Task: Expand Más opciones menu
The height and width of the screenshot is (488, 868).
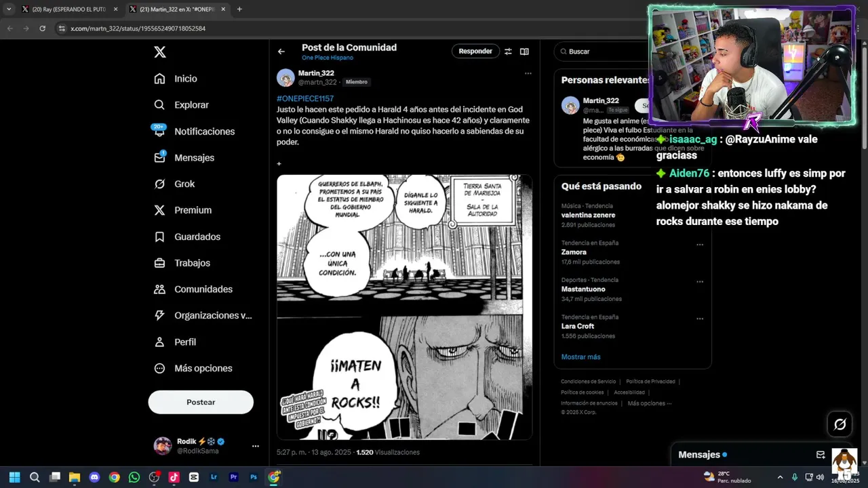Action: [193, 368]
